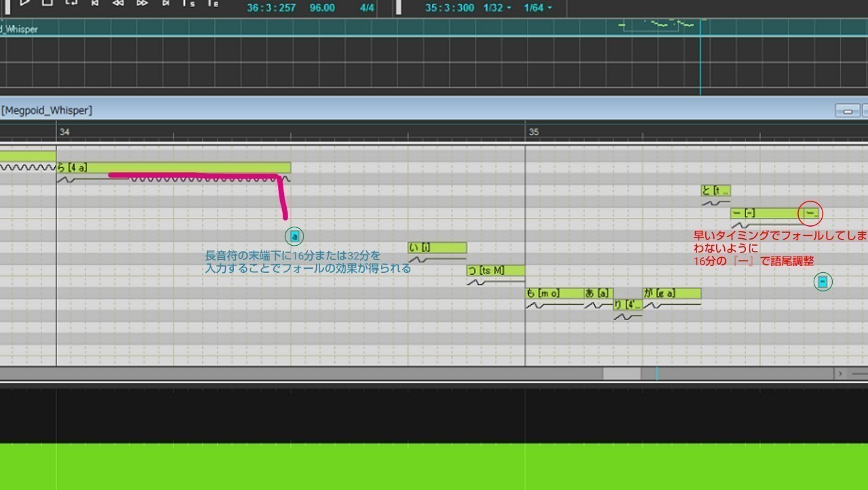
Task: Jump to song end transport icon
Action: [166, 5]
